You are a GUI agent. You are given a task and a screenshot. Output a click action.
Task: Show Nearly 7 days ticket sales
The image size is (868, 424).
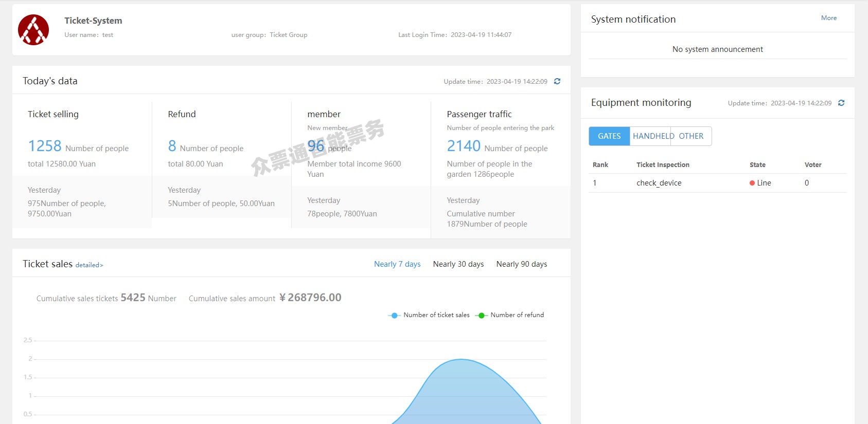tap(397, 264)
